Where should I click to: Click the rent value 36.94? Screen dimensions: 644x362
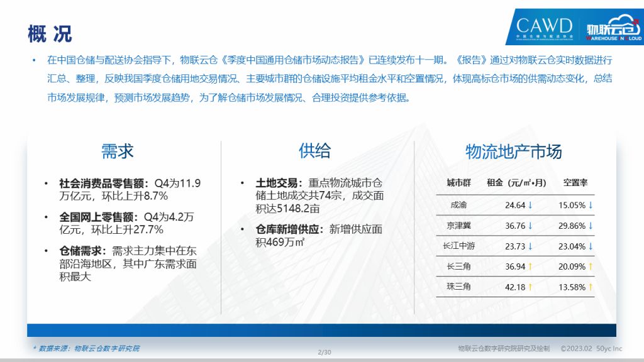[x=515, y=266]
